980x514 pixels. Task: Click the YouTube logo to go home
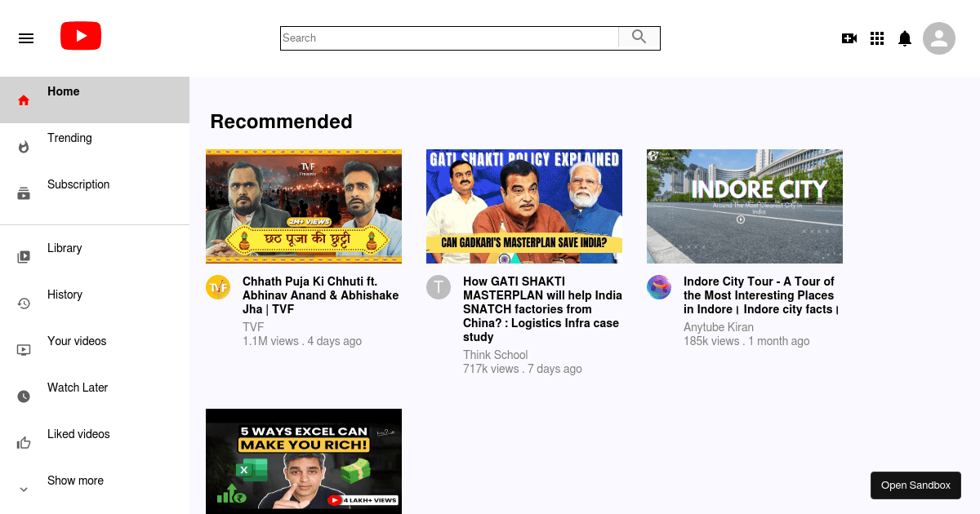pos(81,36)
